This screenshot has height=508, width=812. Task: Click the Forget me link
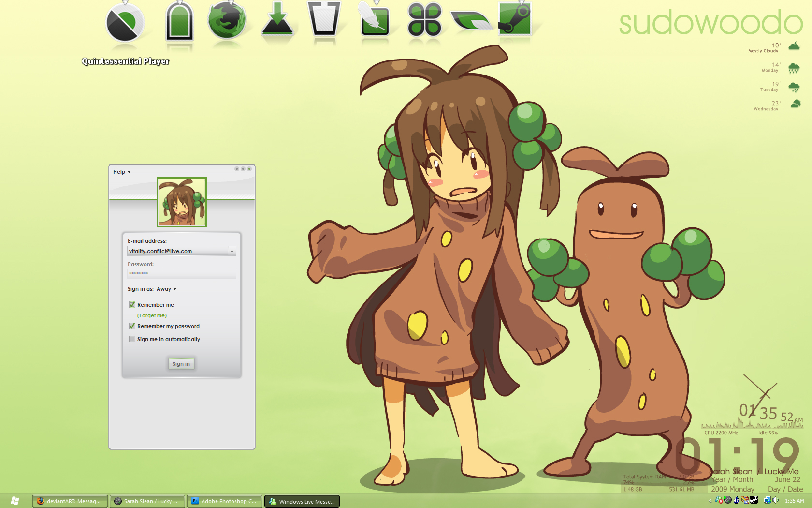coord(152,315)
